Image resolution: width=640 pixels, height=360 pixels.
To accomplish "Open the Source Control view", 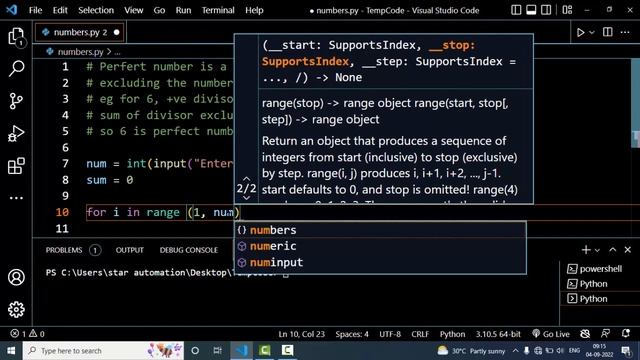I will click(16, 101).
